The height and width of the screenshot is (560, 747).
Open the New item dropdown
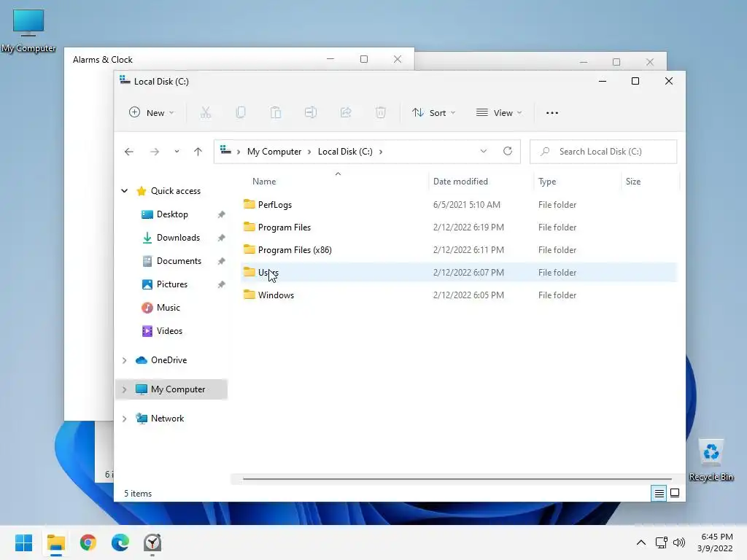tap(152, 113)
